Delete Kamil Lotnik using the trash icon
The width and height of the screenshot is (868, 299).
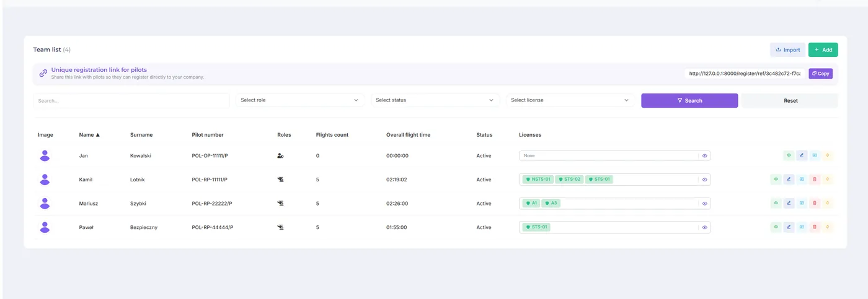coord(815,180)
